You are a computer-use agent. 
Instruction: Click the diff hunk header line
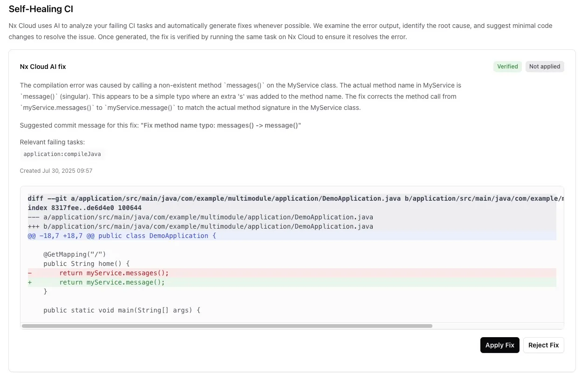(x=121, y=236)
